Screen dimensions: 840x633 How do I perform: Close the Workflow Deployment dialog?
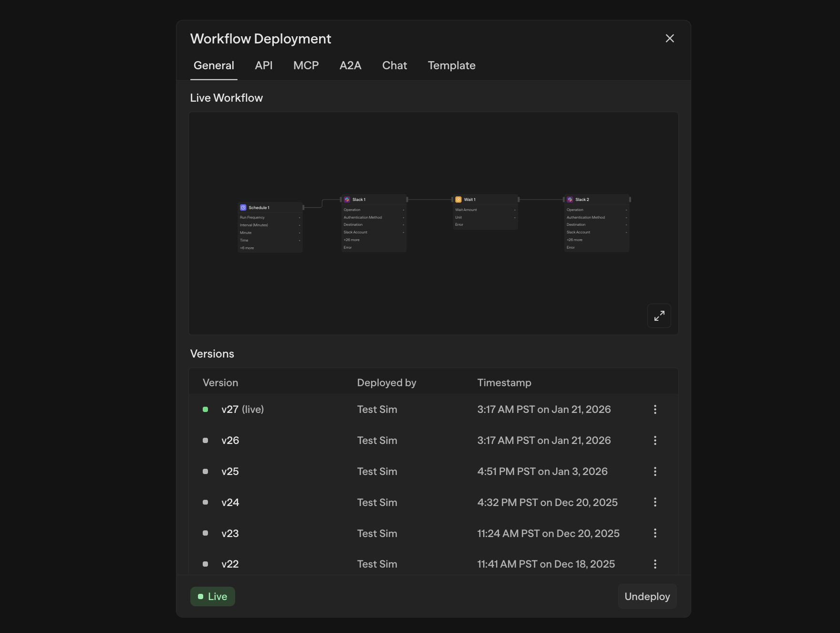click(x=670, y=39)
